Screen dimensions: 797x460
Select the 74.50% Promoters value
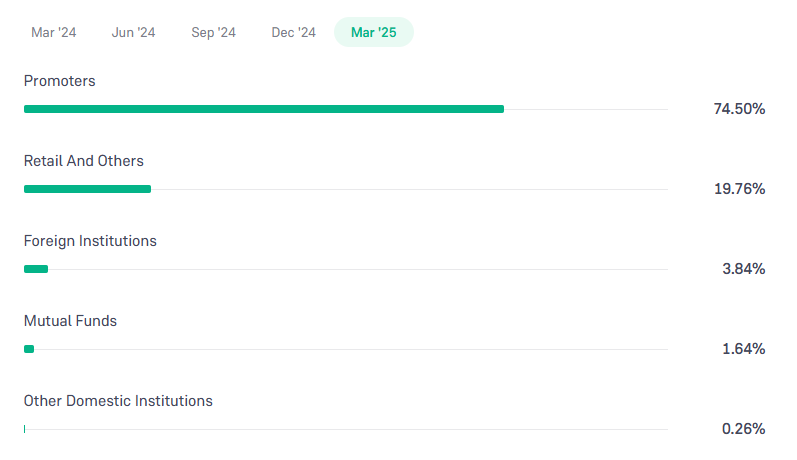(739, 109)
